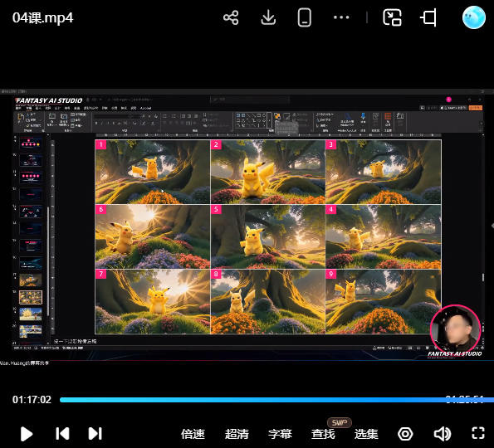
Task: Open the 查找 search feature
Action: tap(323, 434)
